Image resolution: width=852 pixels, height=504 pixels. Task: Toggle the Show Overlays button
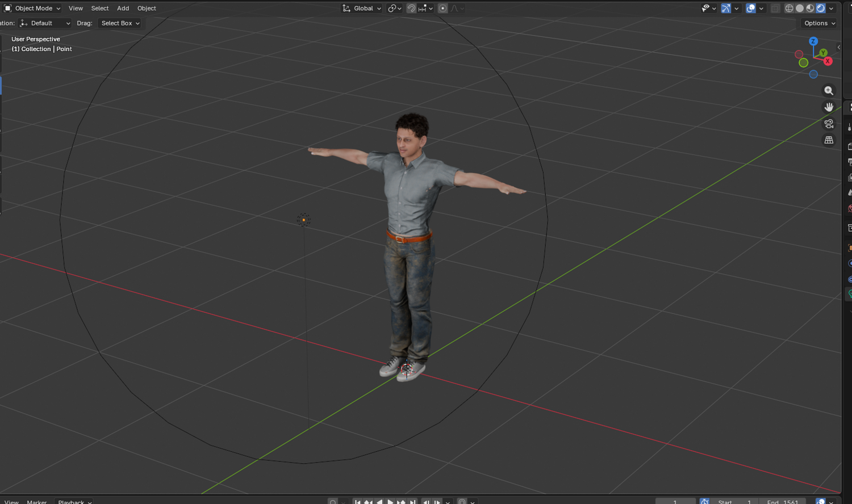pyautogui.click(x=751, y=9)
